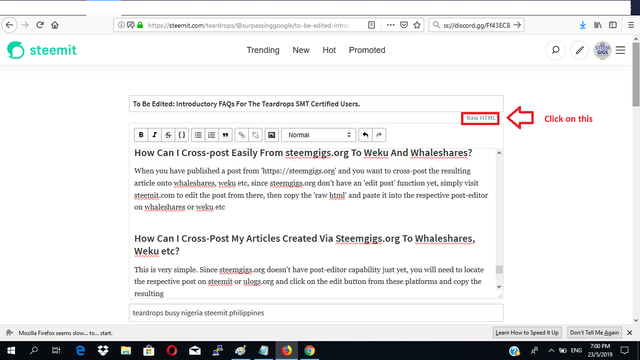Image resolution: width=640 pixels, height=360 pixels.
Task: Save page to Pocket
Action: click(404, 25)
